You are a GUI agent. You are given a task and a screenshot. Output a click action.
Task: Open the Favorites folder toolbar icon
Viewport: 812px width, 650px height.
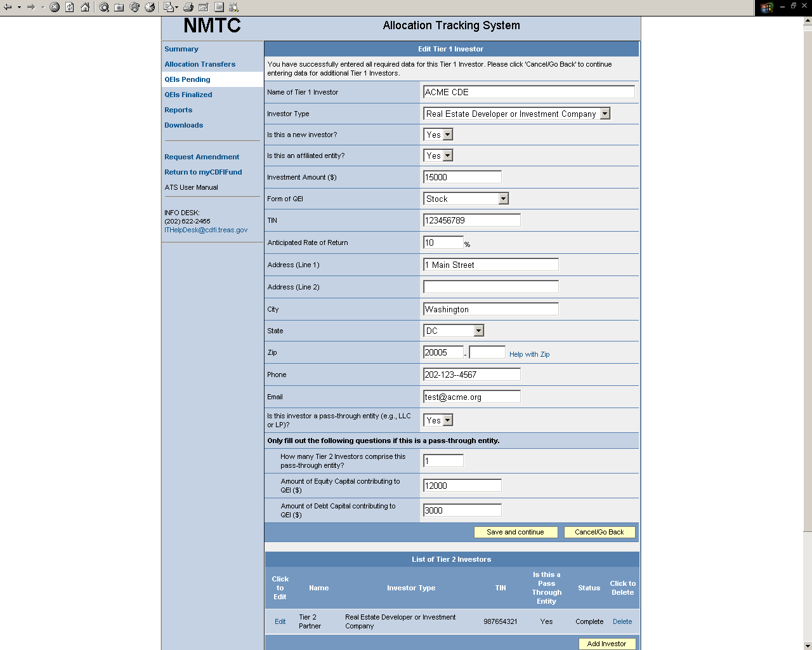pyautogui.click(x=119, y=8)
